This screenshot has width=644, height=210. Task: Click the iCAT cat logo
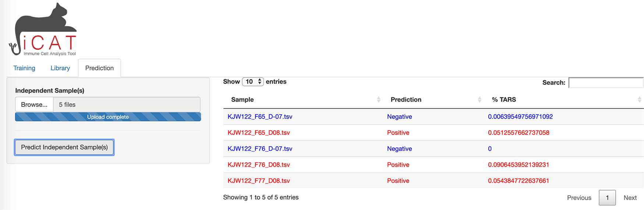[43, 30]
